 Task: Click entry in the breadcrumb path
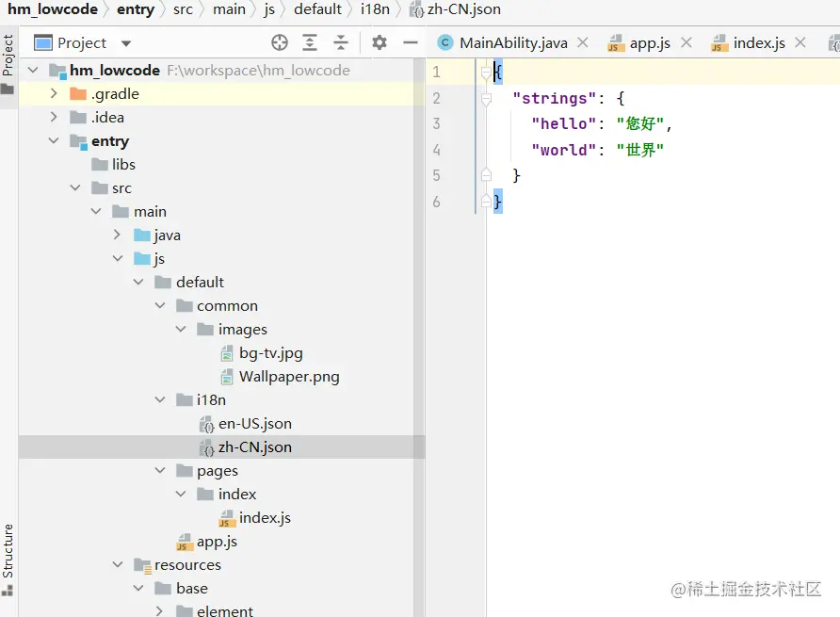[x=135, y=9]
